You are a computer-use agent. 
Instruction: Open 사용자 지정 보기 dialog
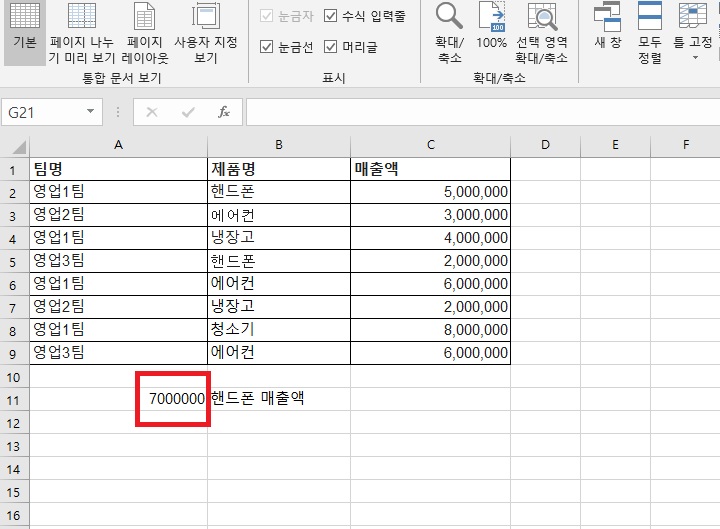(206, 31)
